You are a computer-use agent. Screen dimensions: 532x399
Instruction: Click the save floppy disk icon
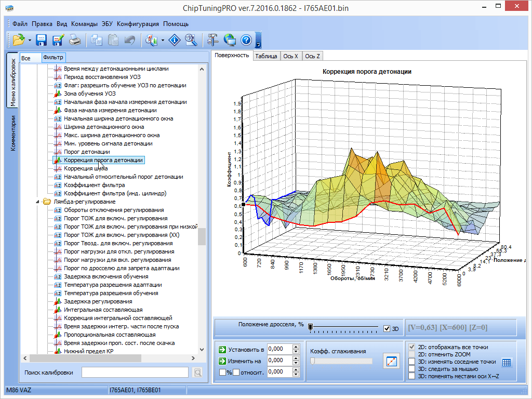tap(42, 40)
